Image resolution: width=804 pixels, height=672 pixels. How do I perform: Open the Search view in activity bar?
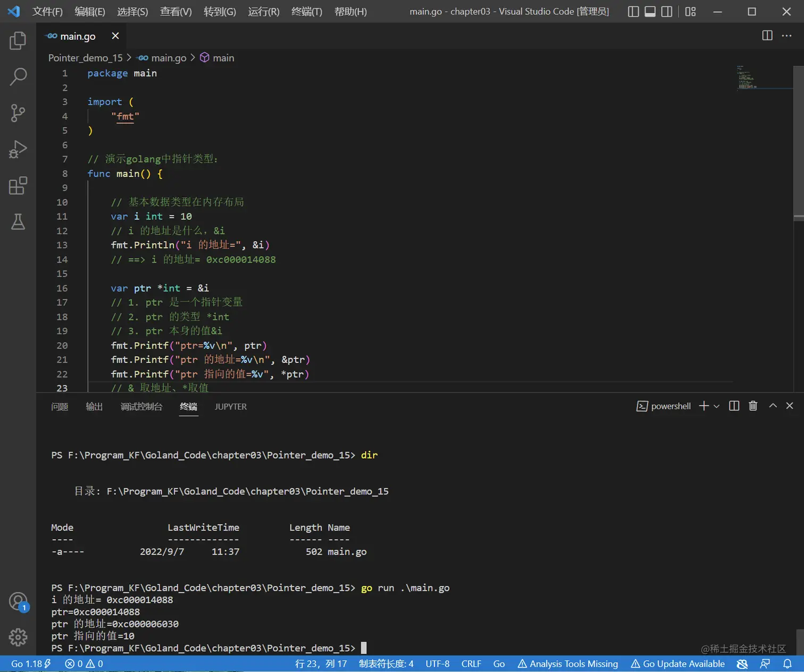(x=18, y=77)
